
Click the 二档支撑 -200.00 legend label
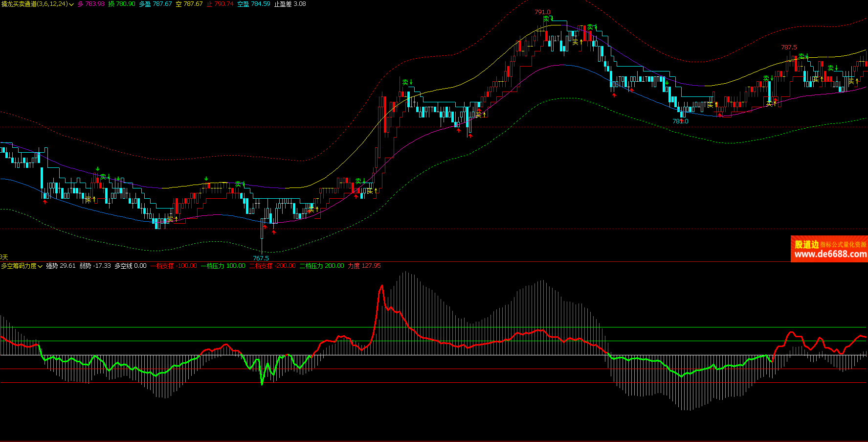click(272, 266)
